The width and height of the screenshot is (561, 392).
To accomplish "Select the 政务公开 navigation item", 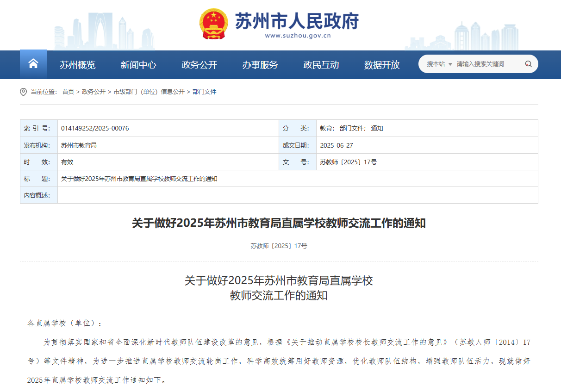I will click(x=199, y=65).
